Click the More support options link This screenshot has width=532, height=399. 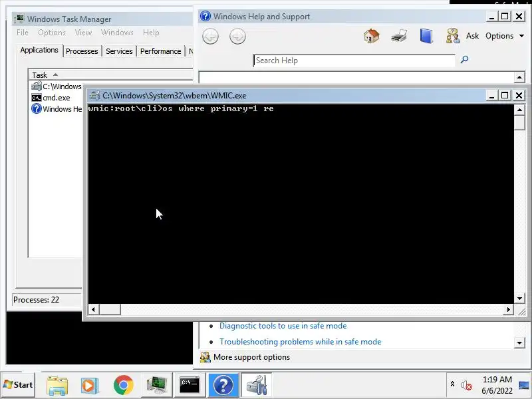(251, 357)
